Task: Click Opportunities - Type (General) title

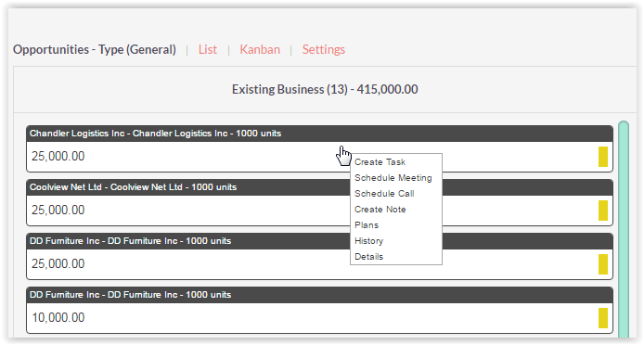Action: (x=95, y=50)
